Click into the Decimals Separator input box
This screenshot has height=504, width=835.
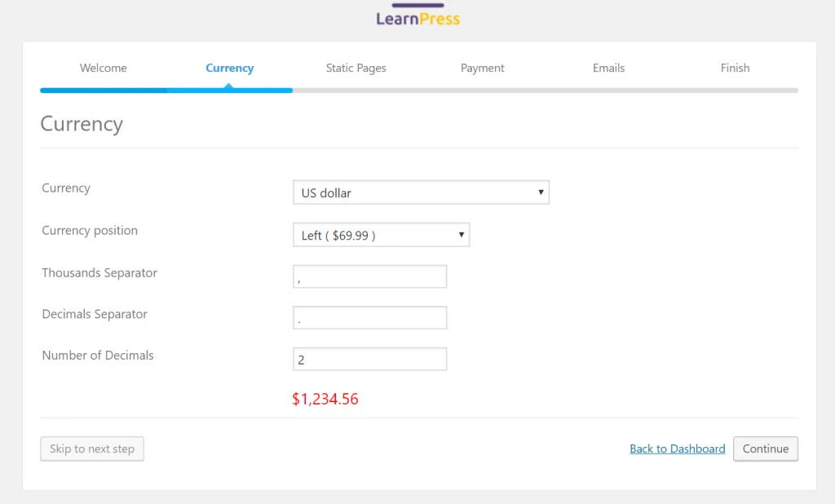coord(369,317)
